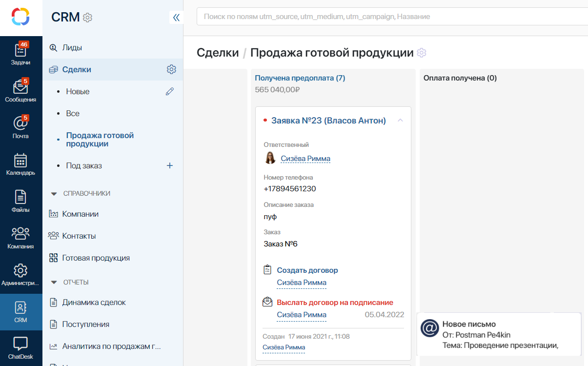Open settings gear next to Сделки menu item
The height and width of the screenshot is (366, 588).
tap(171, 69)
